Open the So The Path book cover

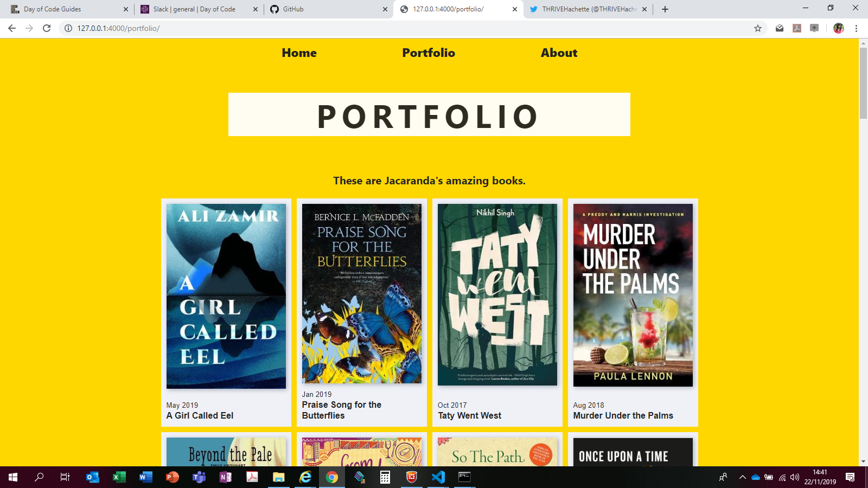pyautogui.click(x=497, y=452)
